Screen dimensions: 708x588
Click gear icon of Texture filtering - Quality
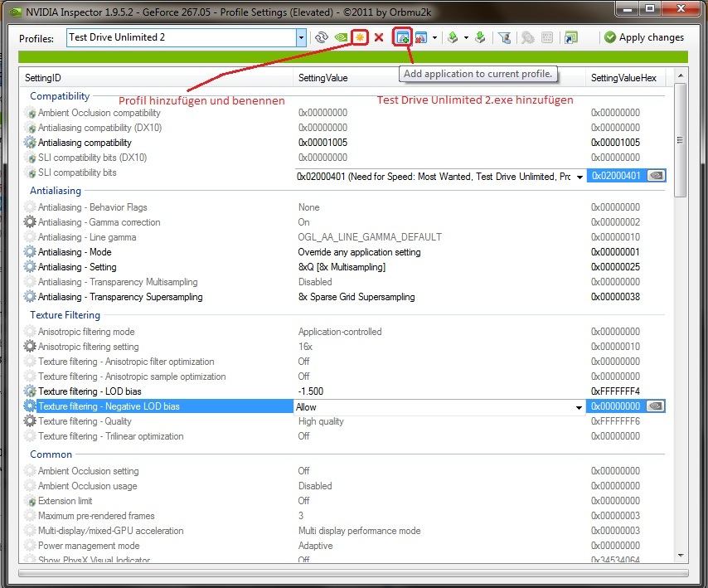tap(30, 421)
